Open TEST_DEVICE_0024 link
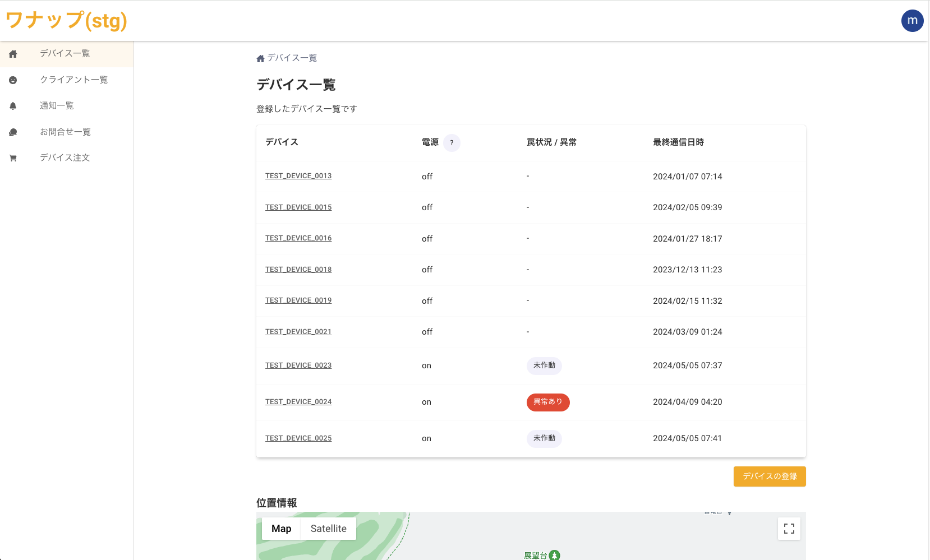This screenshot has width=930, height=560. (298, 402)
